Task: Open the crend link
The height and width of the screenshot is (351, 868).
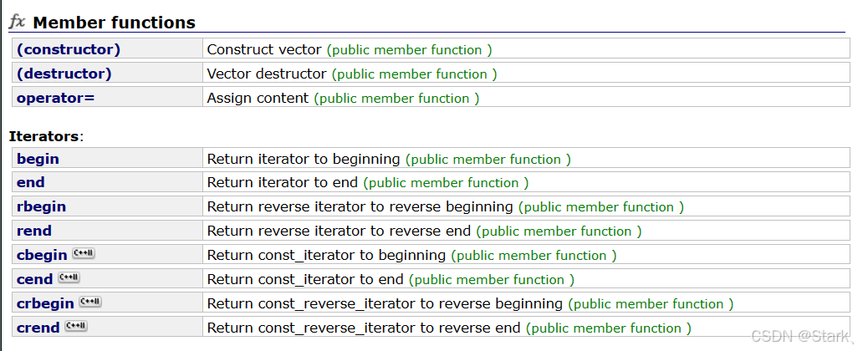Action: point(38,328)
